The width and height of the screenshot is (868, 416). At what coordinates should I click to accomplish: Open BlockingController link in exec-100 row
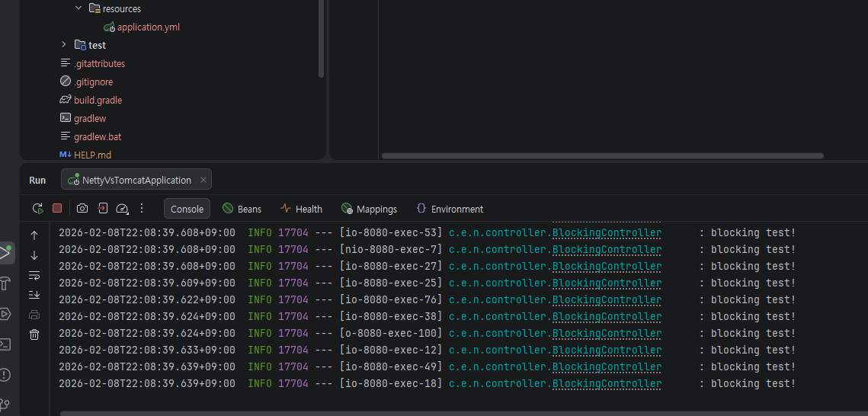pyautogui.click(x=607, y=334)
